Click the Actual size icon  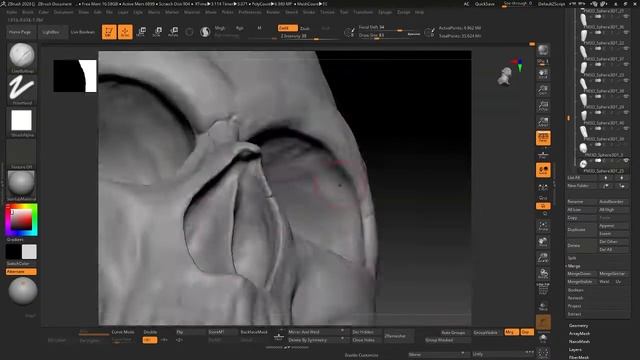(543, 106)
